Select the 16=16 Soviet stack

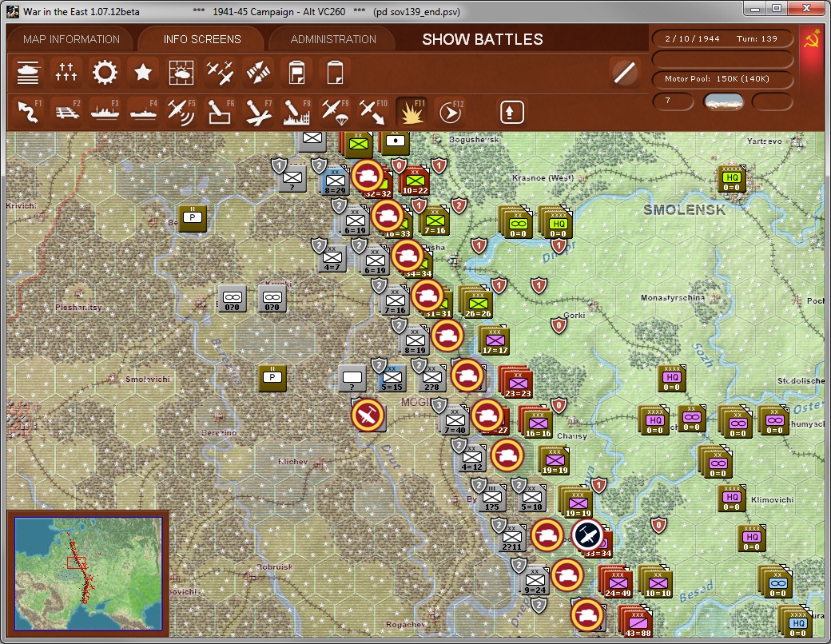538,423
